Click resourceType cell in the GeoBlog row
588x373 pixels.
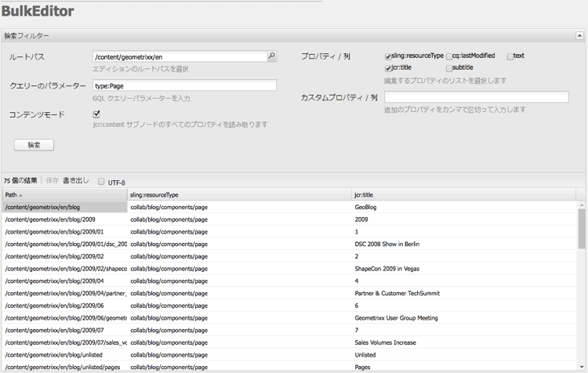click(239, 207)
